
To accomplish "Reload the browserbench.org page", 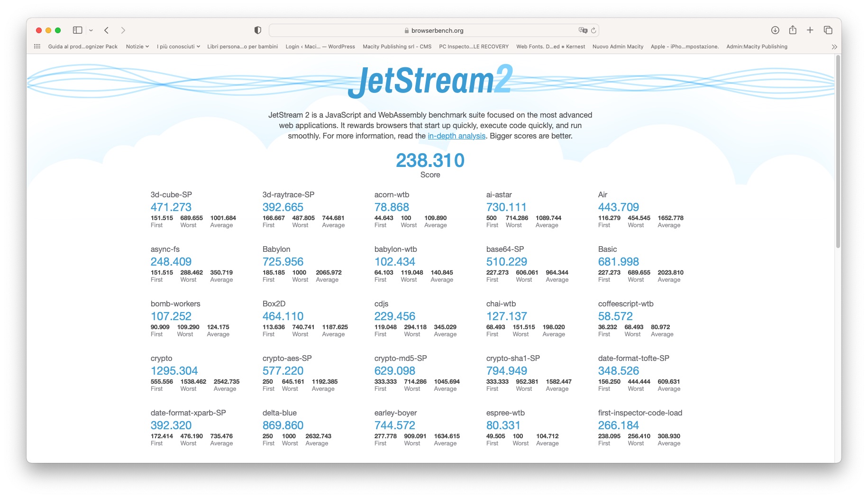I will (594, 30).
